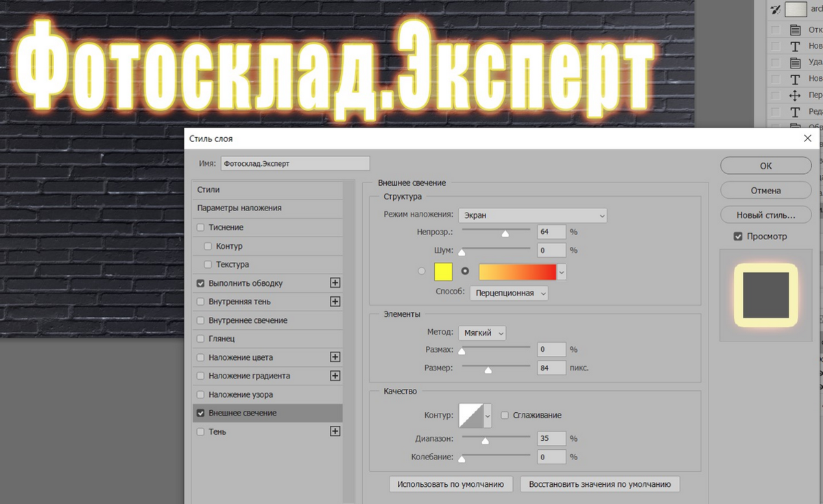
Task: Enable the Наложение узора checkbox
Action: click(x=200, y=394)
